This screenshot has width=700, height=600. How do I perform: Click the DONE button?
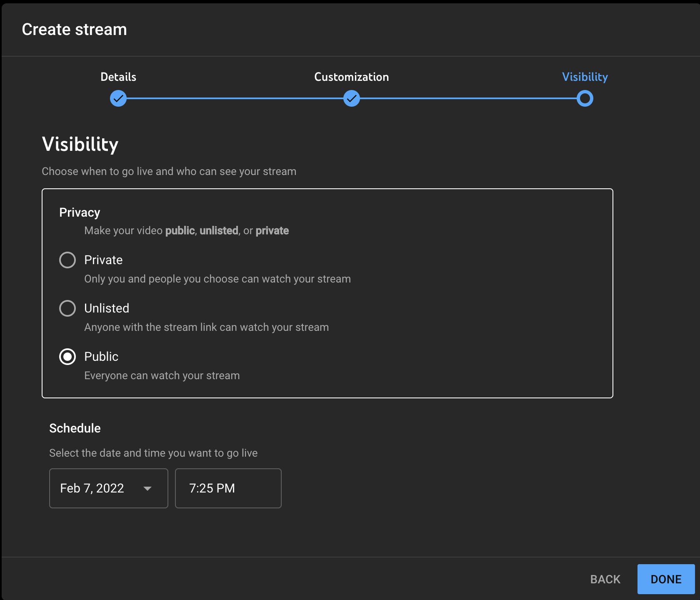coord(666,579)
